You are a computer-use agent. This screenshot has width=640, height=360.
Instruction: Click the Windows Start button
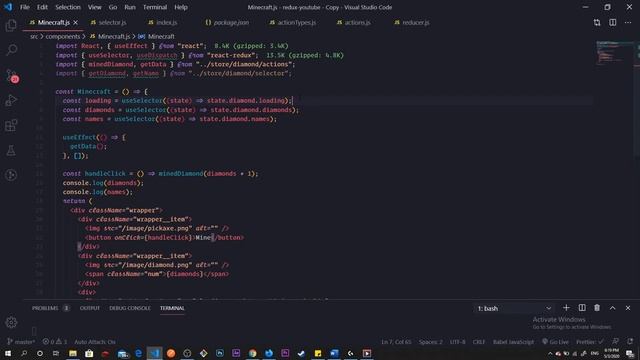8,353
